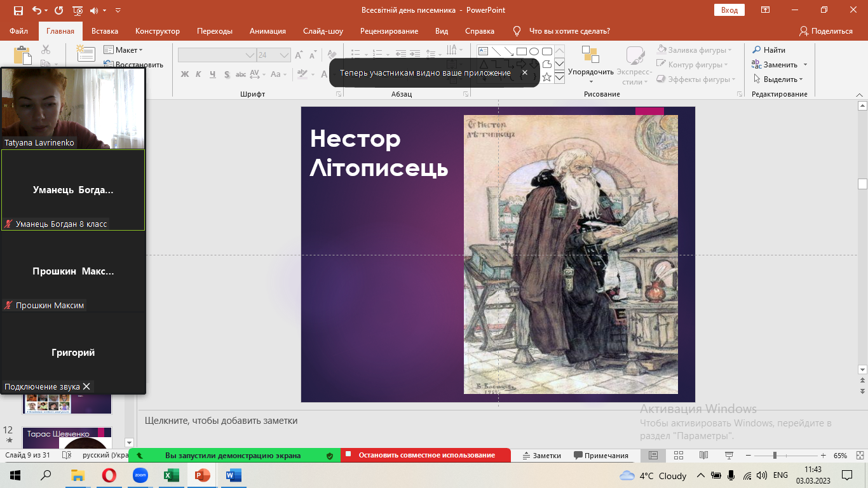Viewport: 868px width, 488px height.
Task: Switch to the Слайд-шоу tab
Action: click(323, 31)
